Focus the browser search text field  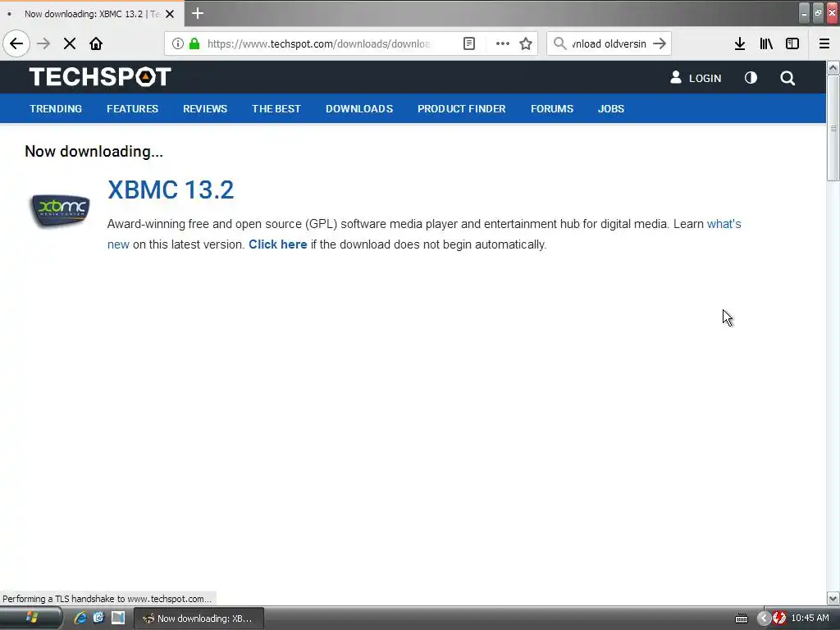tap(609, 43)
